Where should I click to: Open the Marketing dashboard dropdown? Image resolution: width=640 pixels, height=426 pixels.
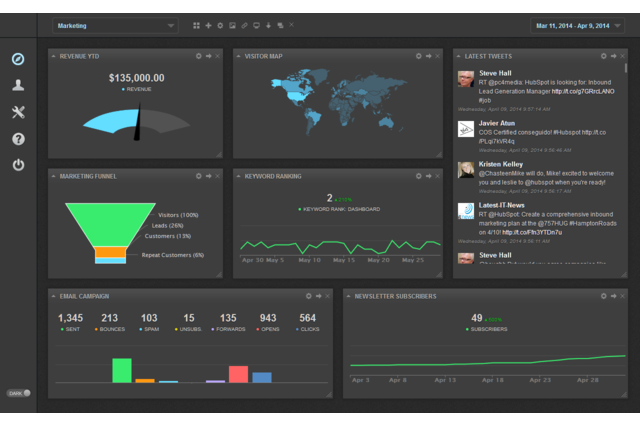[x=115, y=25]
